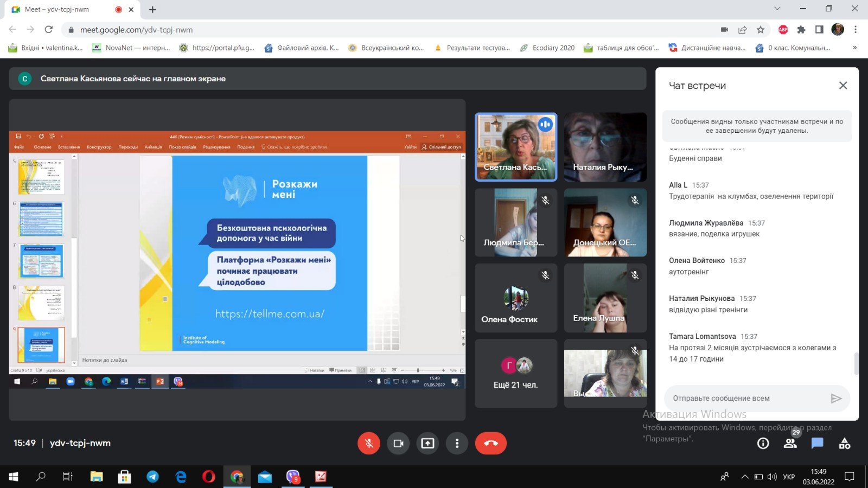Image resolution: width=868 pixels, height=488 pixels.
Task: Open 'Конструктор' tab in shared PowerPoint
Action: 99,147
